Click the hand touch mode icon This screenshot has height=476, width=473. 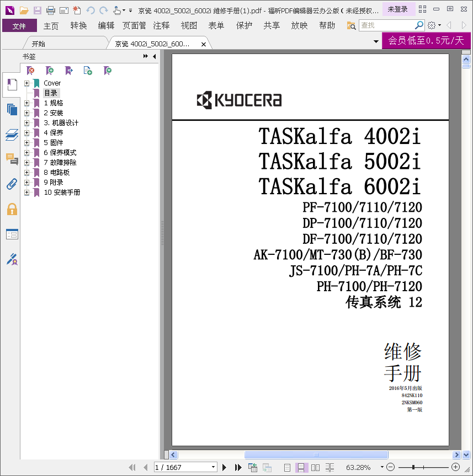click(117, 10)
